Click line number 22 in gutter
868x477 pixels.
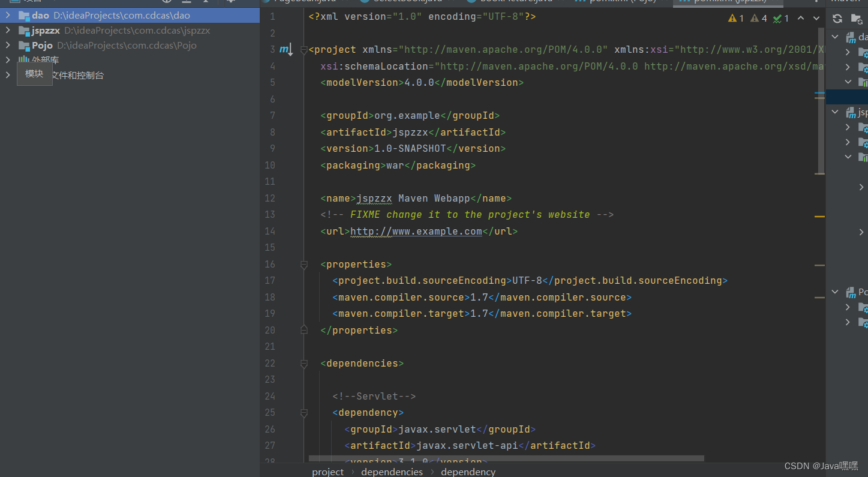point(269,363)
